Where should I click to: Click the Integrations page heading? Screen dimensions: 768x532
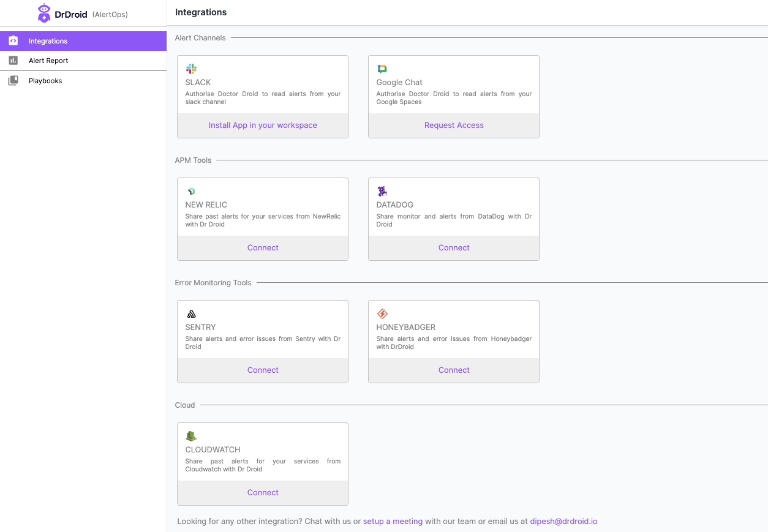tap(201, 12)
